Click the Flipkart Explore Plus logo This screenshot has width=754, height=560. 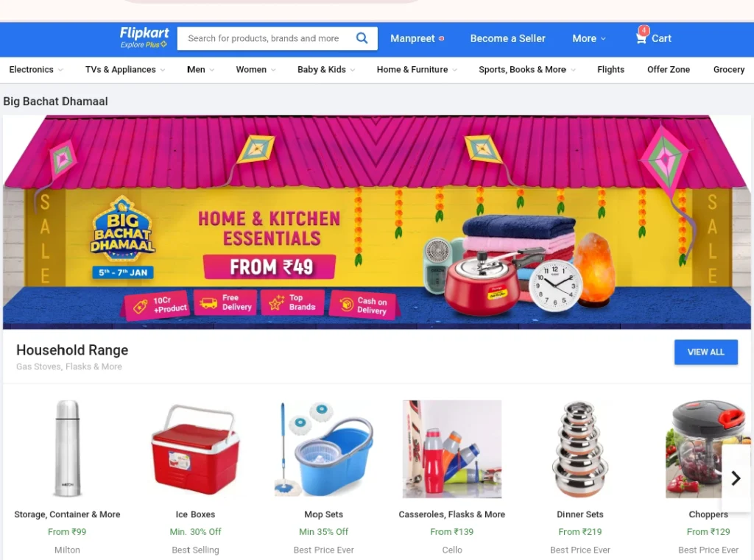144,38
